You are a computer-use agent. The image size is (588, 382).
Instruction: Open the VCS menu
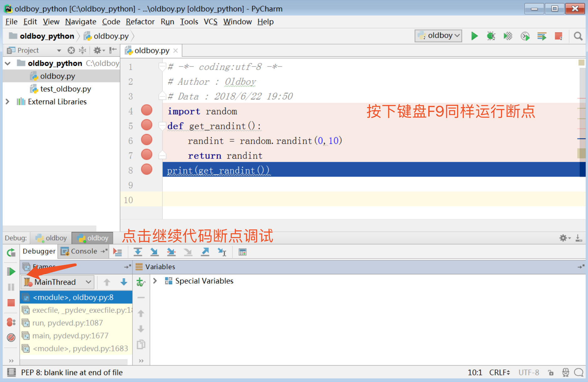(x=210, y=22)
